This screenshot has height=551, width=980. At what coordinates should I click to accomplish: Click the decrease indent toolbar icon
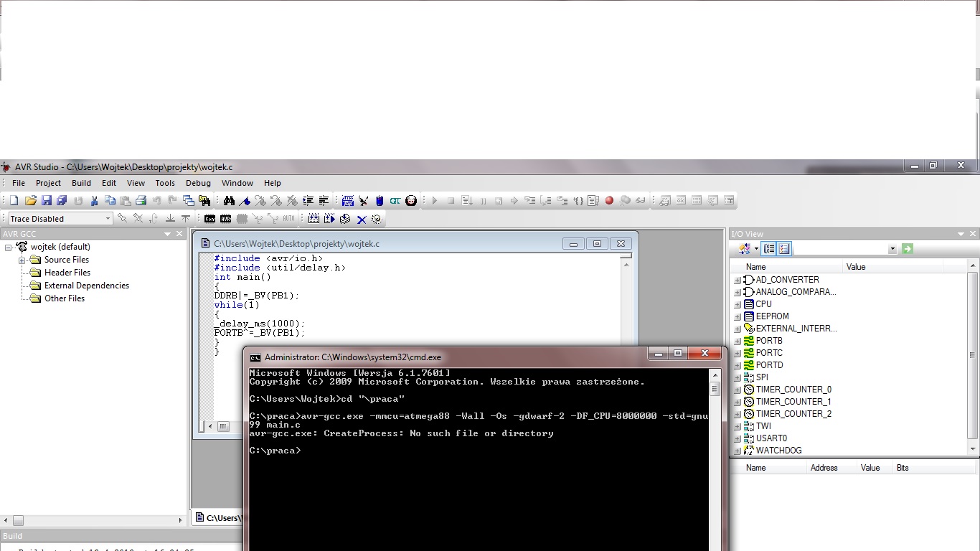[x=324, y=201]
